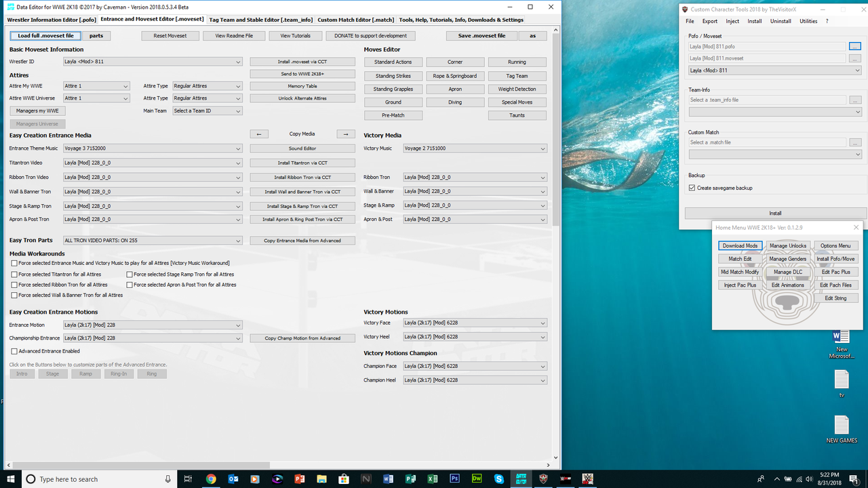The width and height of the screenshot is (868, 488).
Task: Check Force selected Ribbon Tron for all Attires
Action: click(14, 285)
